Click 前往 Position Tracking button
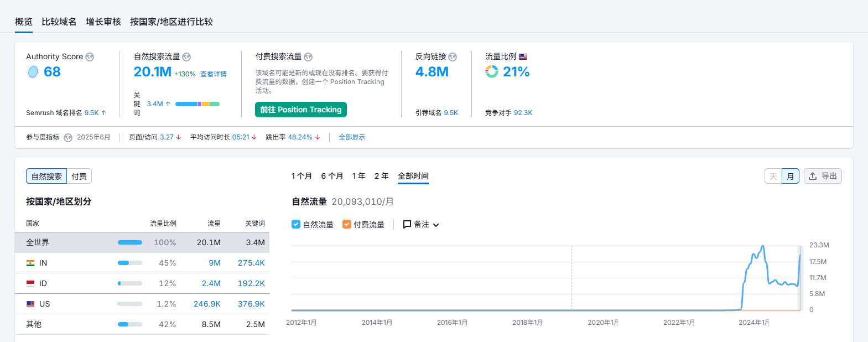The image size is (868, 342). point(301,110)
